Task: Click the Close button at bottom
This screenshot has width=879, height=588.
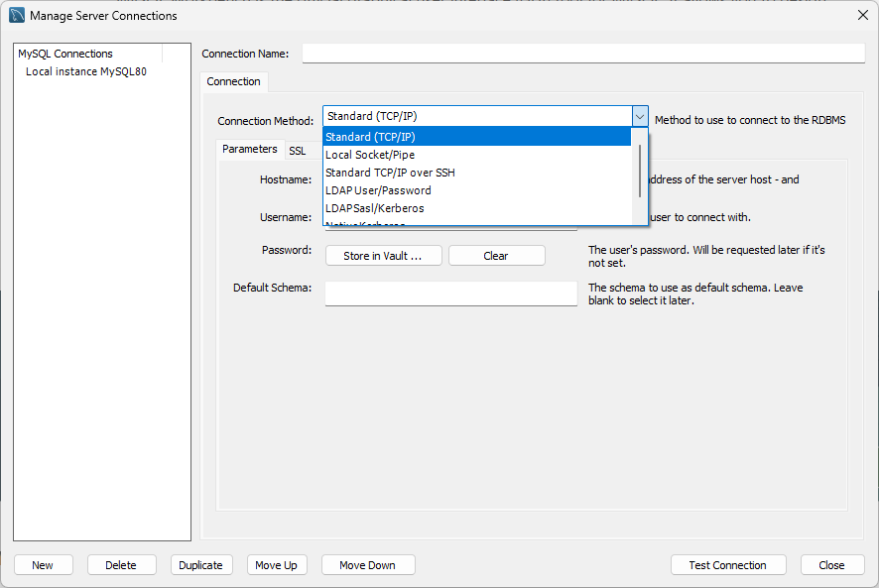Action: 832,565
